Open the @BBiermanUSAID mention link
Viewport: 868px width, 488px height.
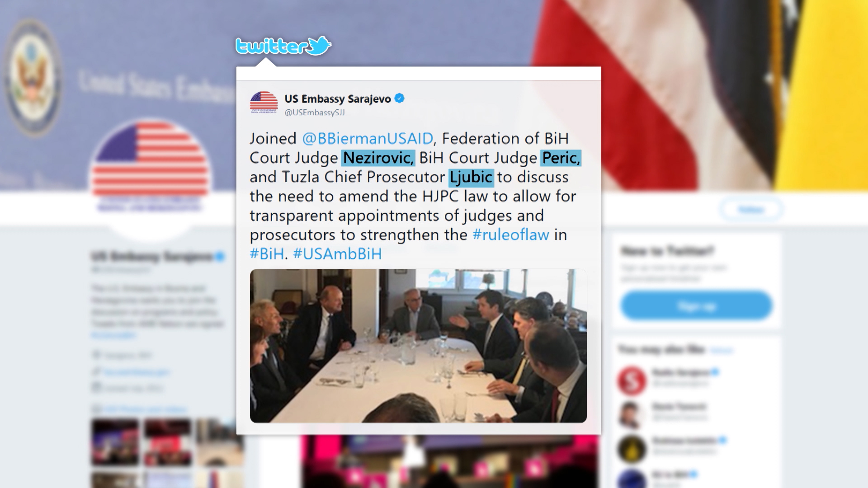click(x=368, y=138)
